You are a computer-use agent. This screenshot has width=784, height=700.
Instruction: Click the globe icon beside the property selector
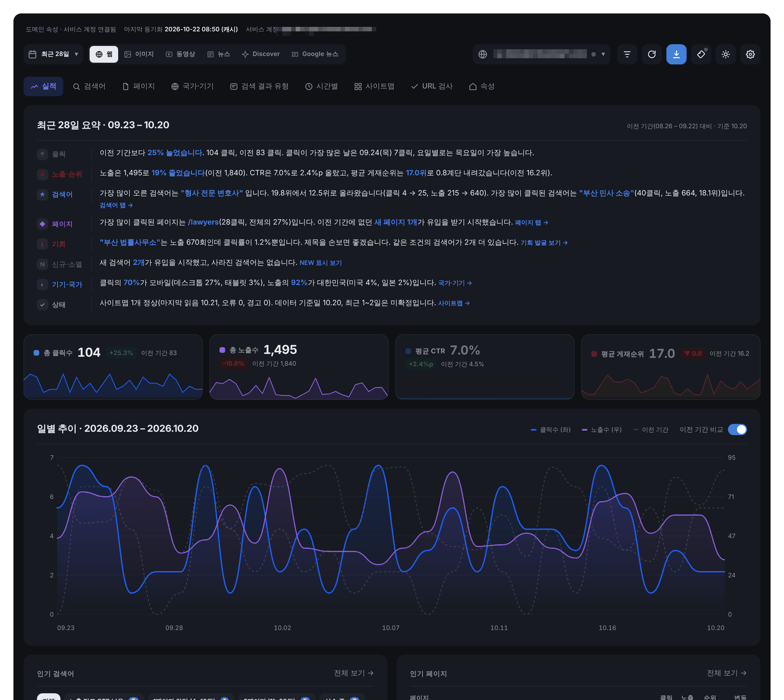[483, 54]
